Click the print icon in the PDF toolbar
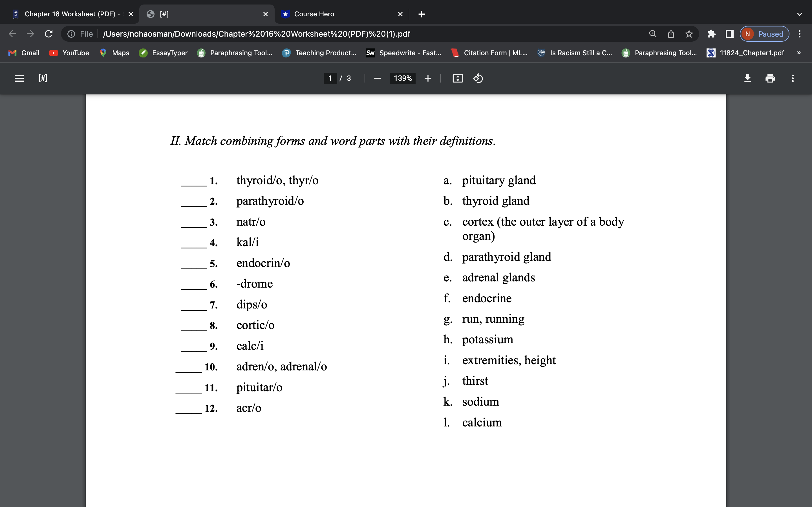The image size is (812, 507). (x=770, y=78)
